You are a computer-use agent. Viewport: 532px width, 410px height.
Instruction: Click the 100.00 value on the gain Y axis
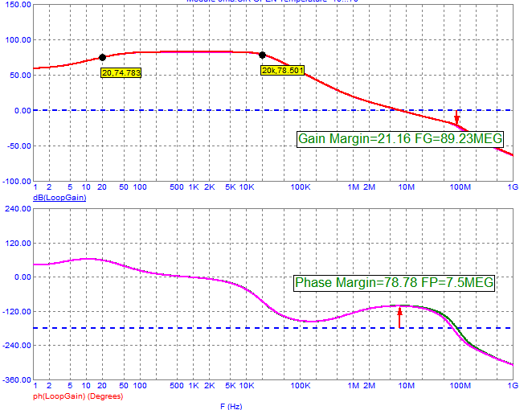click(x=18, y=40)
